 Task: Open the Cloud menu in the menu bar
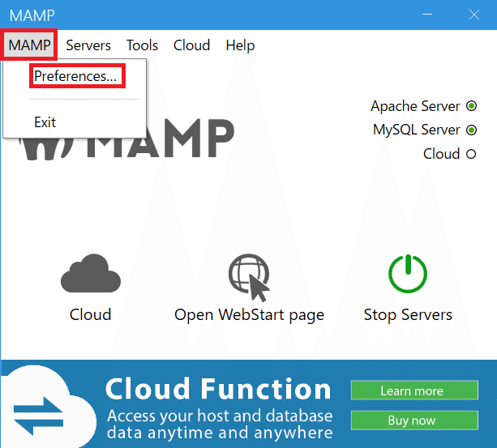(x=192, y=45)
